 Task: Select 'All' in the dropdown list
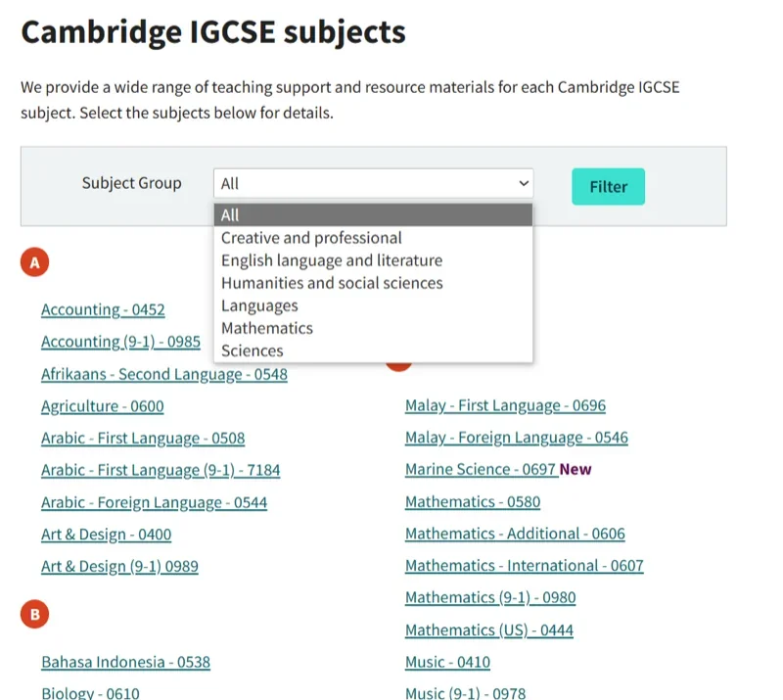[x=373, y=214]
